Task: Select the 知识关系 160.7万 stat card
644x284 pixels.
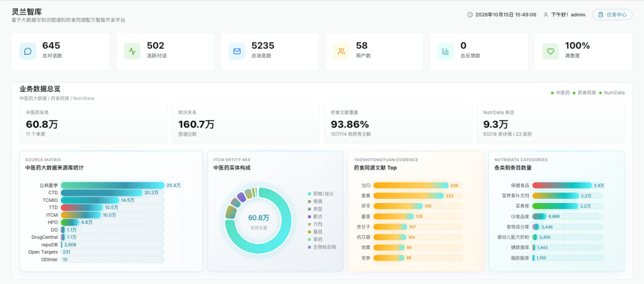Action: click(x=246, y=123)
